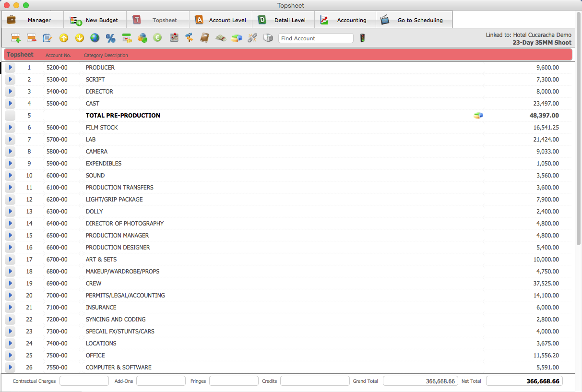Open the Detail Level tab

(283, 20)
